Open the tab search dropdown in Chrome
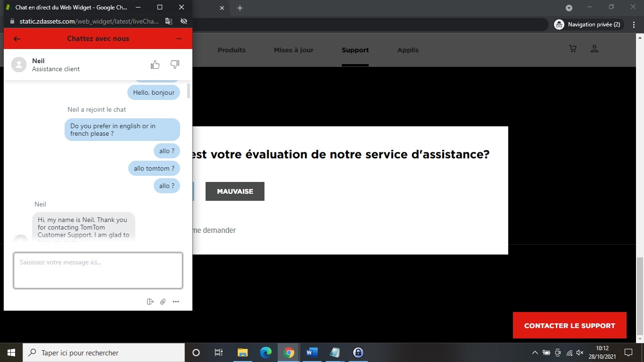This screenshot has height=362, width=644. click(x=569, y=8)
